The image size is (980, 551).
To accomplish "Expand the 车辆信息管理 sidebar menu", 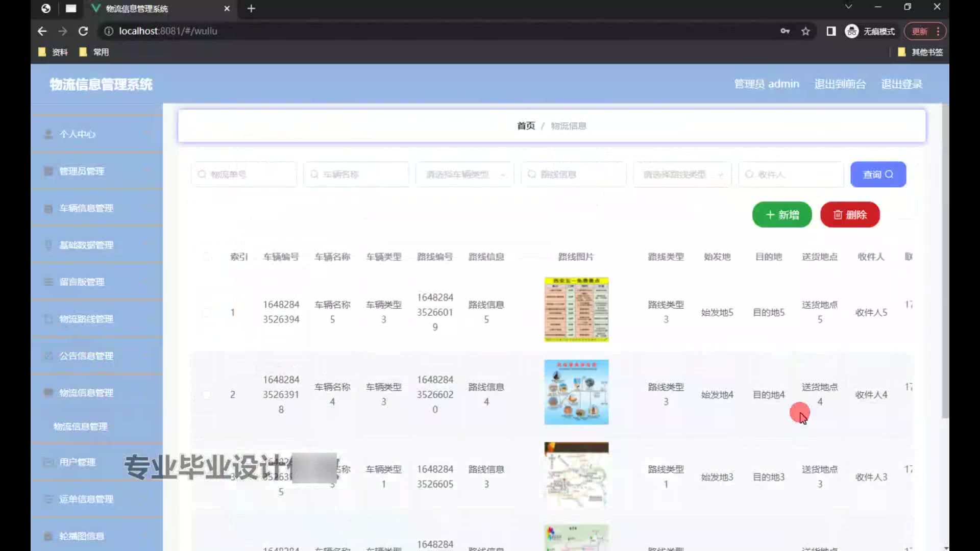I will point(97,208).
